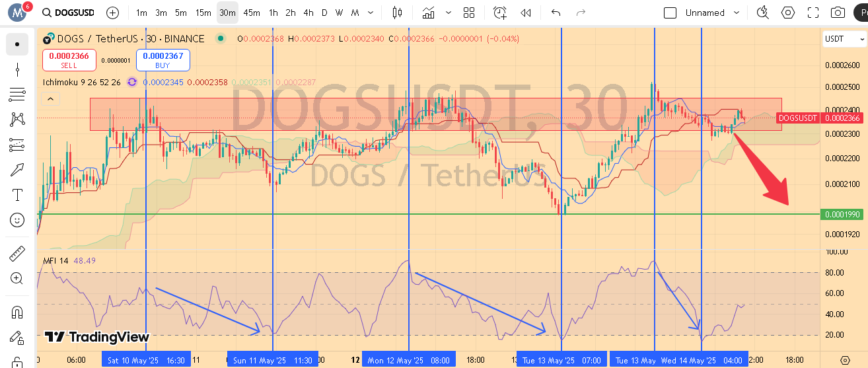Open time axis settings gear icon
This screenshot has width=868, height=368.
tap(845, 360)
